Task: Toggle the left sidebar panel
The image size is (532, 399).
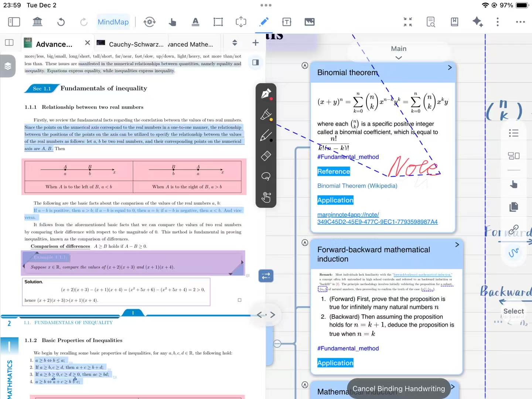Action: (x=14, y=22)
